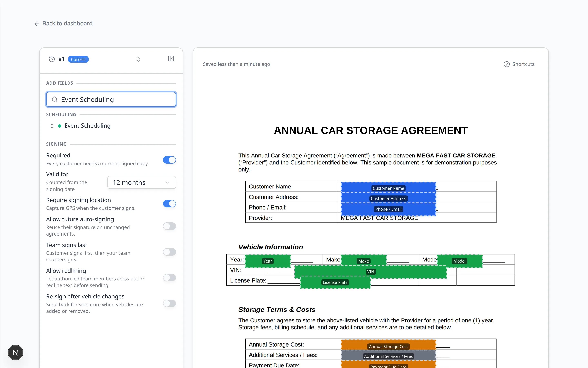
Task: Click the Current version badge
Action: (x=78, y=59)
